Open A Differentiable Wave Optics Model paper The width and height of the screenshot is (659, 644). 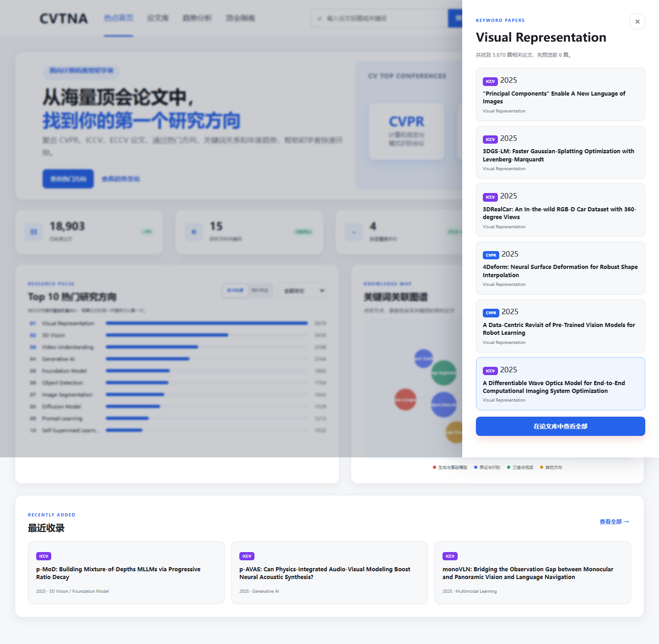[561, 384]
